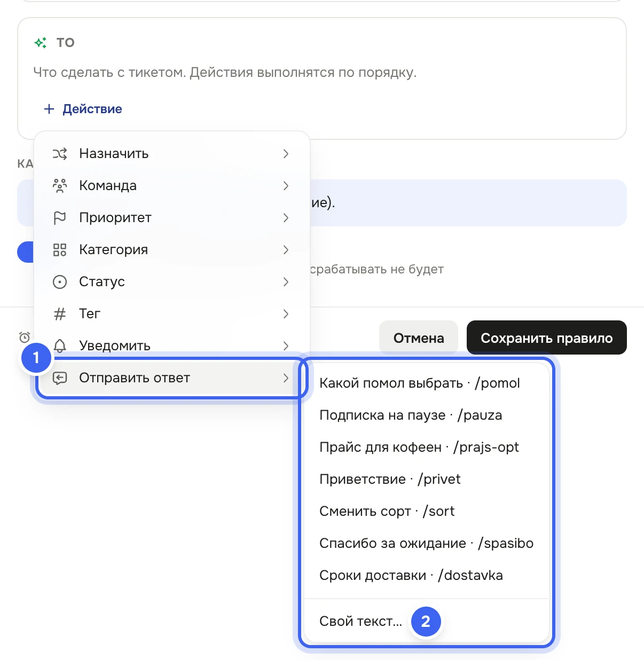Click the hash icon for Тег
644x660 pixels.
coord(60,314)
